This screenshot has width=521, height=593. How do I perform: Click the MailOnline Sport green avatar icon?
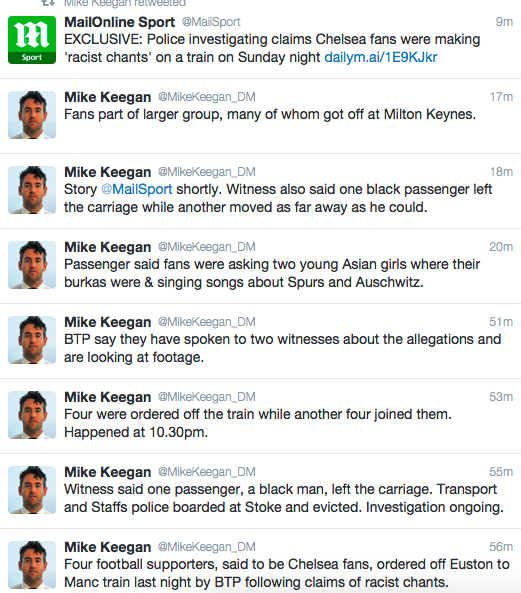click(x=32, y=40)
